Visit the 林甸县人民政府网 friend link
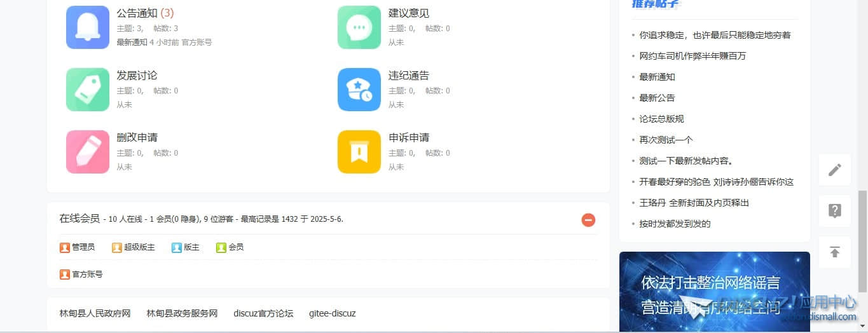The height and width of the screenshot is (333, 868). click(x=95, y=313)
